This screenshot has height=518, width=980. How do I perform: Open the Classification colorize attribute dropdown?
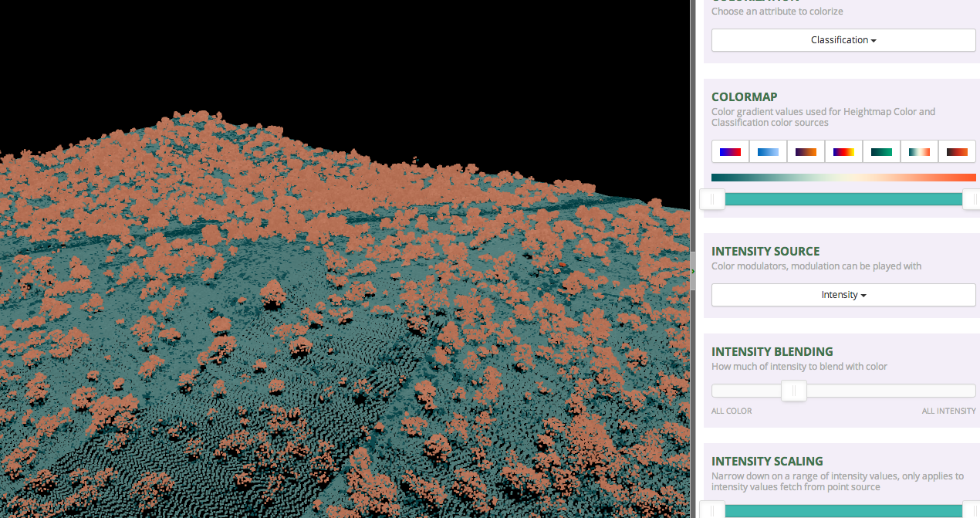click(843, 40)
